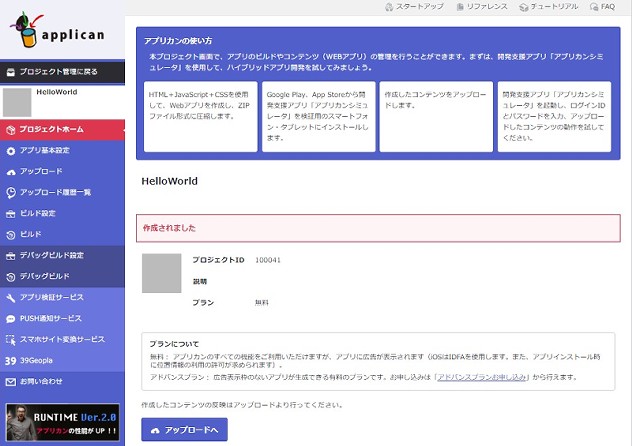Click the スタートアップ icon in top bar

pos(389,7)
